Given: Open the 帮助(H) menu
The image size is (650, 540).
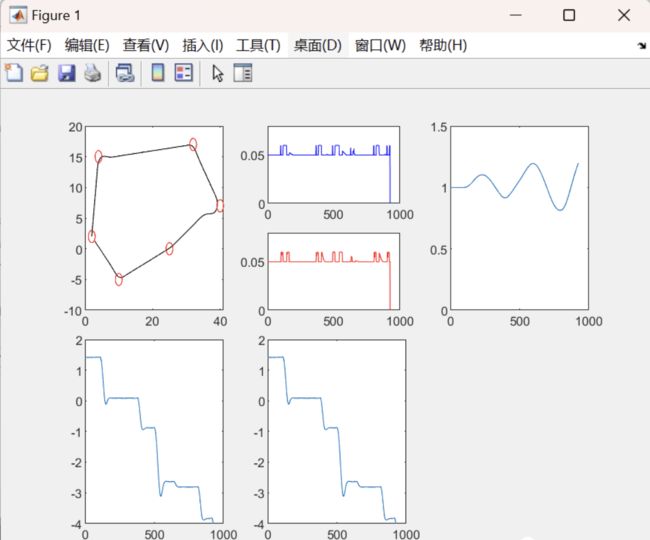Looking at the screenshot, I should 443,45.
